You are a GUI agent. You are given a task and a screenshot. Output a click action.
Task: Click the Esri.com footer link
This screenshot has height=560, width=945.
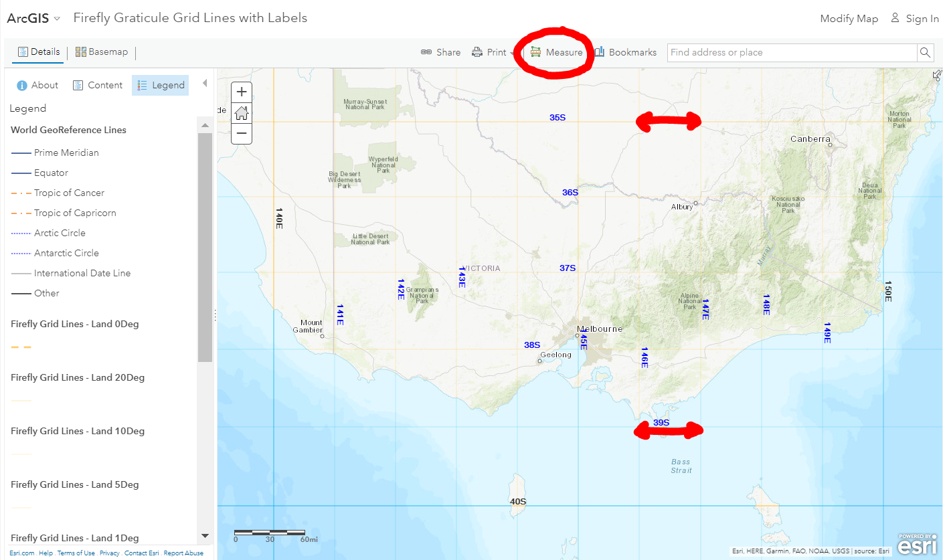coord(22,553)
